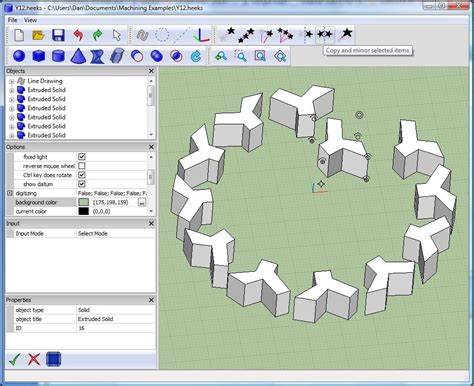Open the File menu

13,20
